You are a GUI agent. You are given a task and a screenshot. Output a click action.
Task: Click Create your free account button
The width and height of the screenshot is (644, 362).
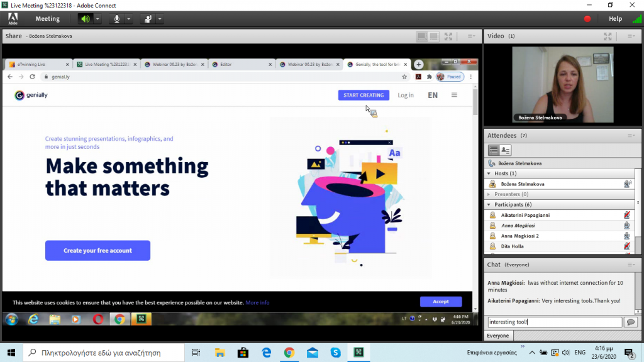pyautogui.click(x=97, y=250)
